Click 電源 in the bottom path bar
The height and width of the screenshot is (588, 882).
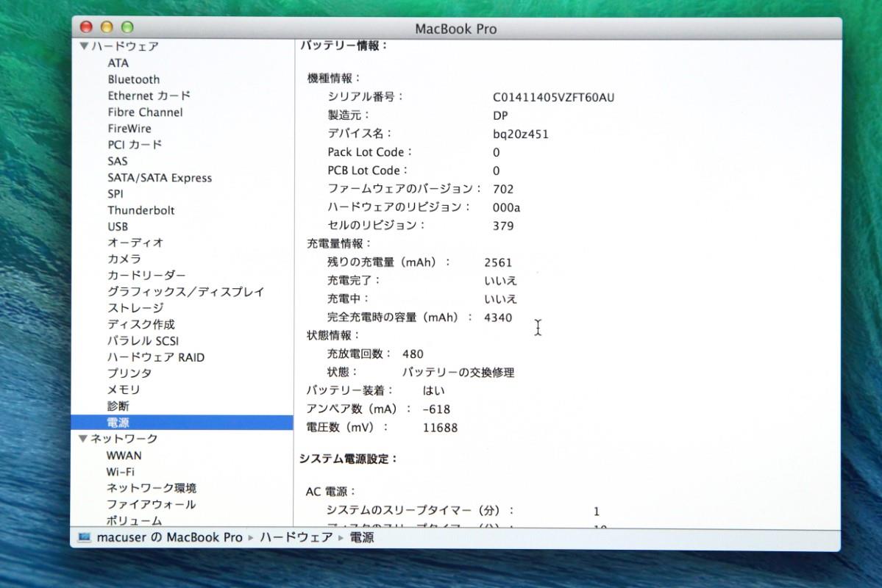tap(362, 537)
